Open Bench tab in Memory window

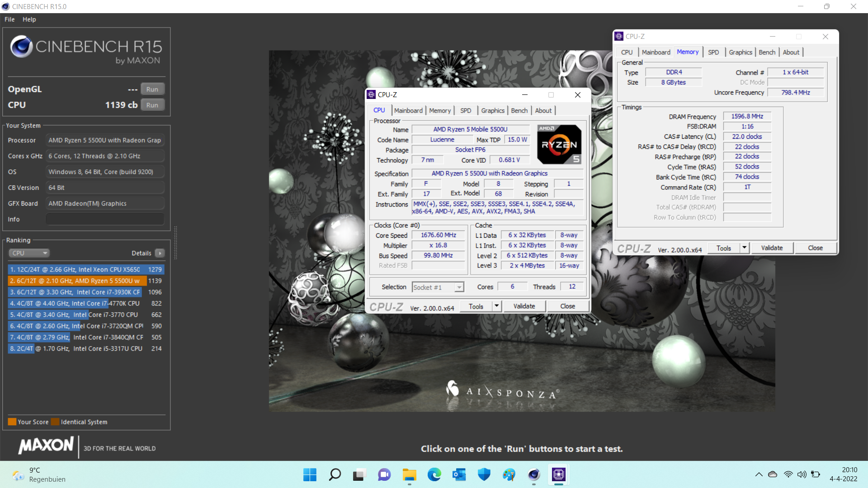[x=767, y=52]
